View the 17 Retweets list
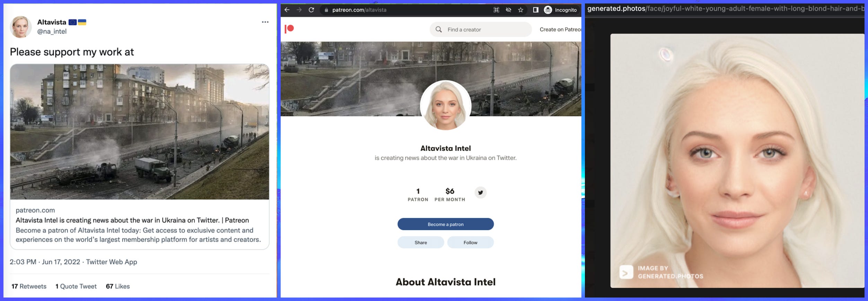This screenshot has width=868, height=301. click(x=29, y=286)
